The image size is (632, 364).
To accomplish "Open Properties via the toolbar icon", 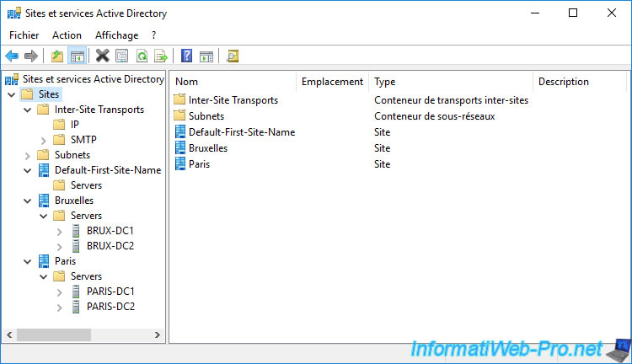I will (122, 56).
